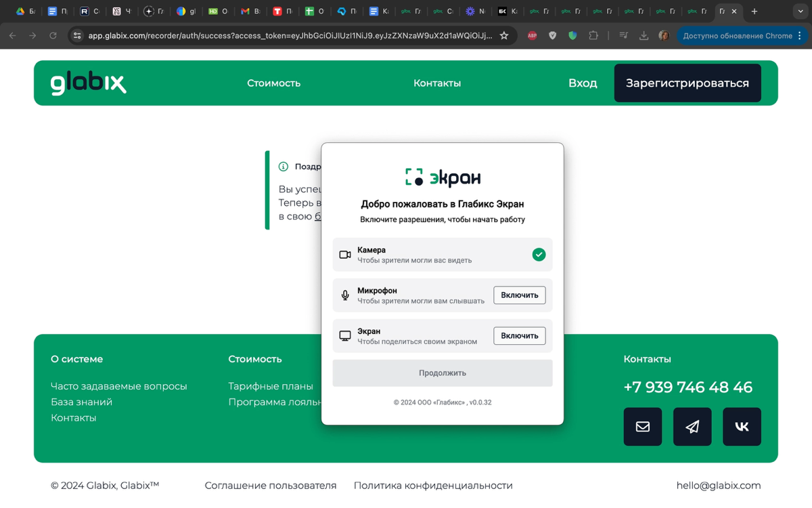Switch to the БС icon tab
The height and width of the screenshot is (508, 812).
pyautogui.click(x=507, y=12)
